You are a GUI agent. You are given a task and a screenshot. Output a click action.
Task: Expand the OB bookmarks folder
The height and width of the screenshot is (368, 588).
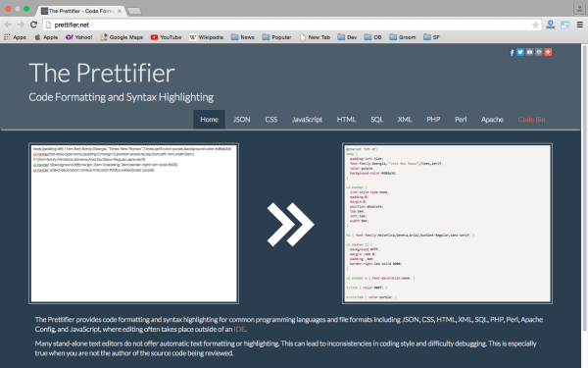point(372,37)
